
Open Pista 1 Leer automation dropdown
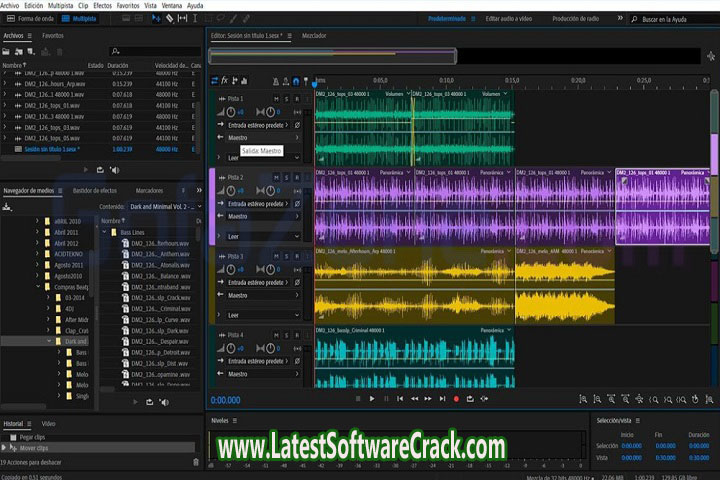(x=263, y=158)
